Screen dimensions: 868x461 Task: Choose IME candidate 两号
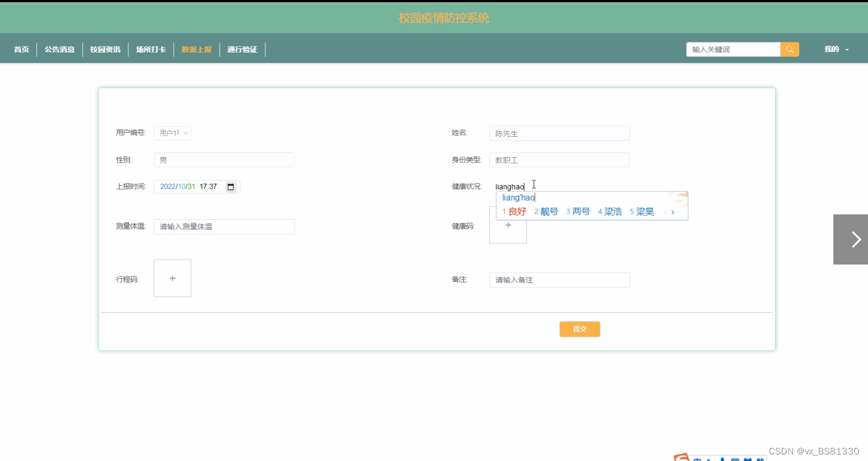coord(578,212)
